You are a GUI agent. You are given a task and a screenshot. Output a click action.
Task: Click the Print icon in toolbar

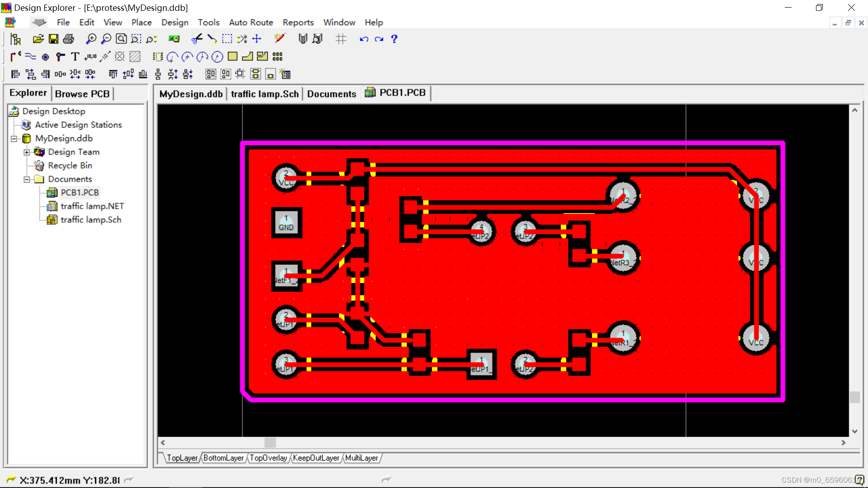[x=68, y=39]
